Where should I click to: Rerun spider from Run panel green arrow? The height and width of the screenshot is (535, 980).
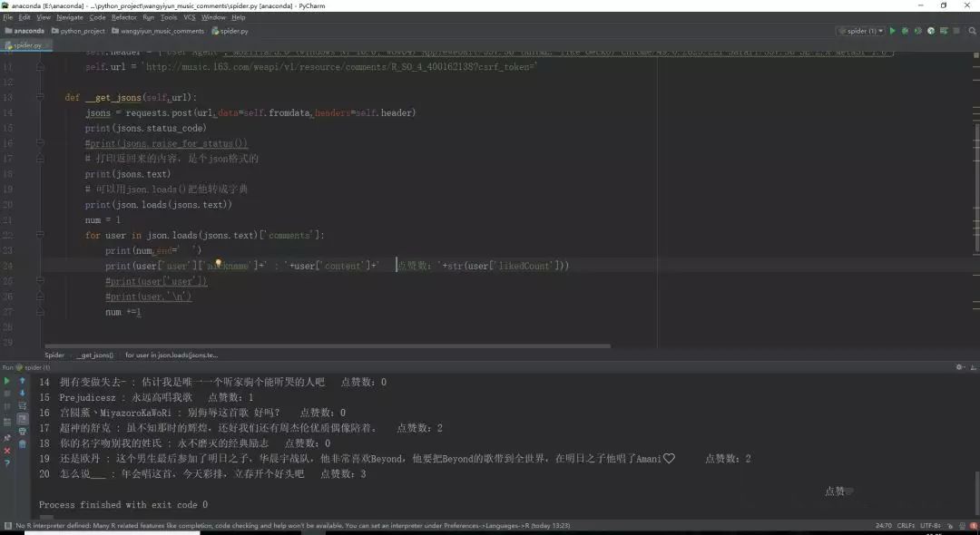7,381
